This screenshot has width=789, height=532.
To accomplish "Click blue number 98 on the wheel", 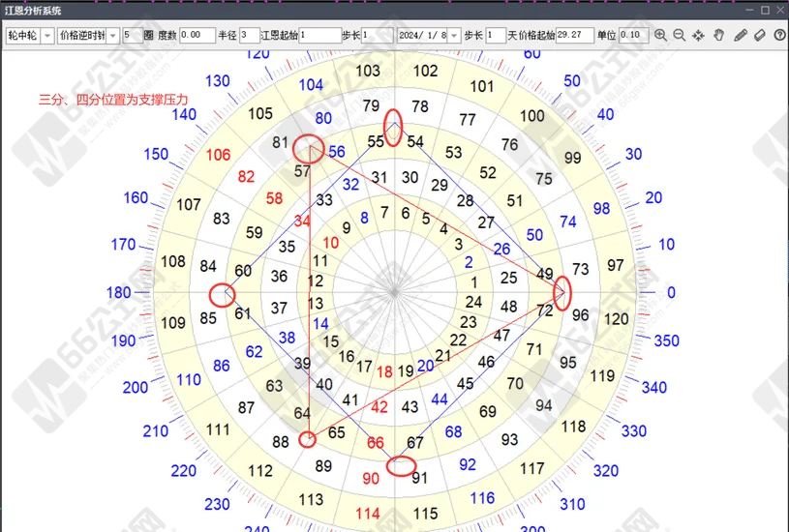I will pos(601,208).
